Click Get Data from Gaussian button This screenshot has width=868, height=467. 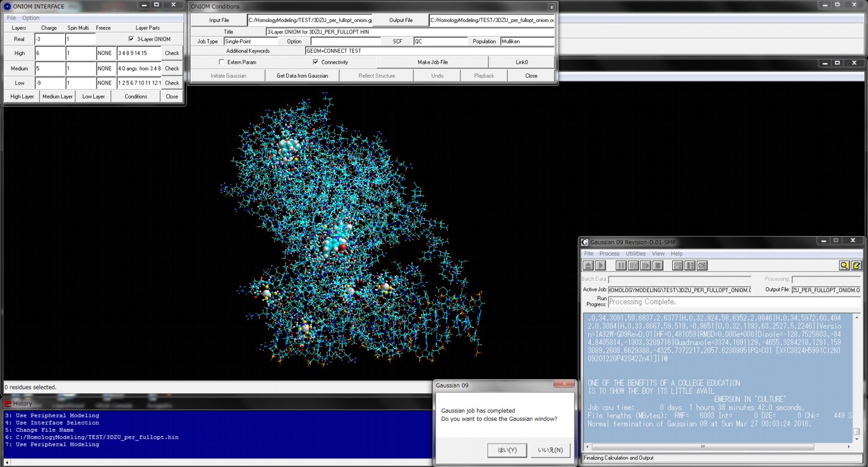pos(302,76)
